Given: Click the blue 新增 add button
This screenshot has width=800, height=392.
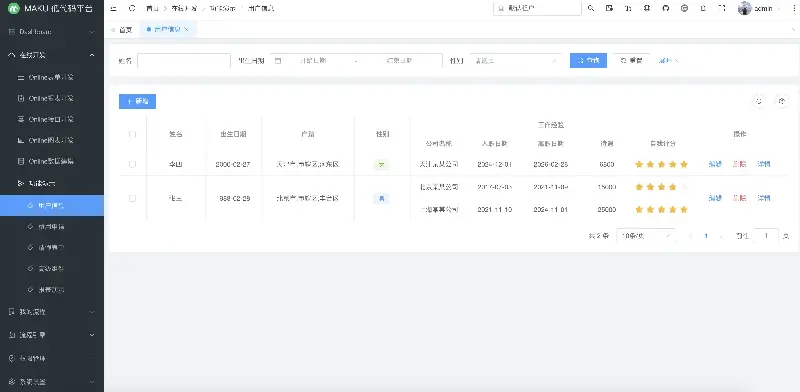Looking at the screenshot, I should click(x=137, y=101).
